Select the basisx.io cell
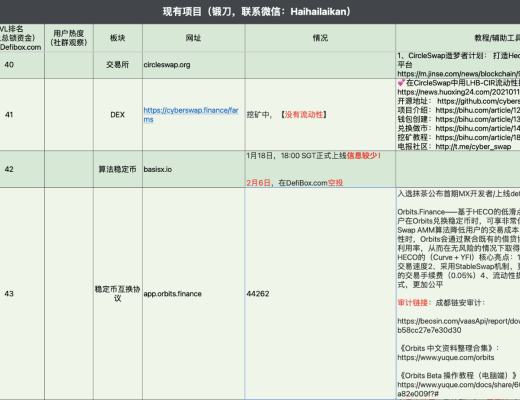Screen dimensions: 520x400 click(x=194, y=169)
